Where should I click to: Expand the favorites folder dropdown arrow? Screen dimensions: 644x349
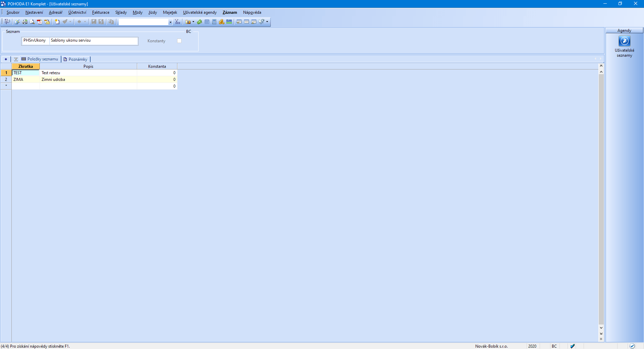tap(193, 22)
